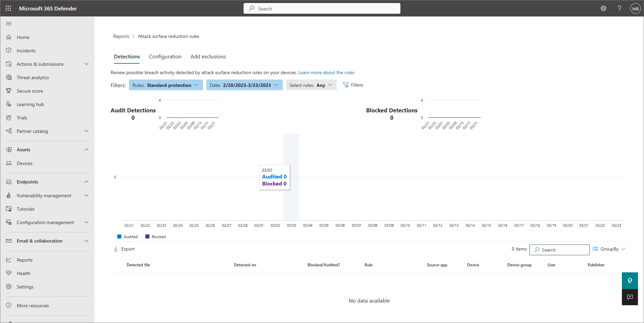The height and width of the screenshot is (323, 644).
Task: Expand the GroupBy dropdown
Action: [609, 249]
